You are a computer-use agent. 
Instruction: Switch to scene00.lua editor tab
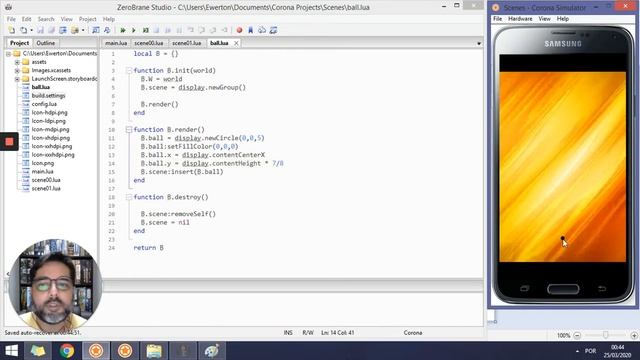(149, 43)
